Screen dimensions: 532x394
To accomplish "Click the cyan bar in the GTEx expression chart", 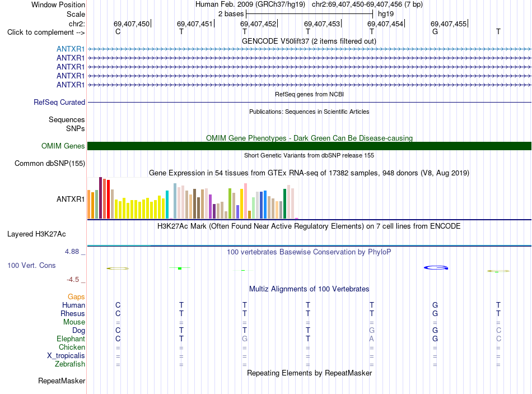I will [167, 205].
